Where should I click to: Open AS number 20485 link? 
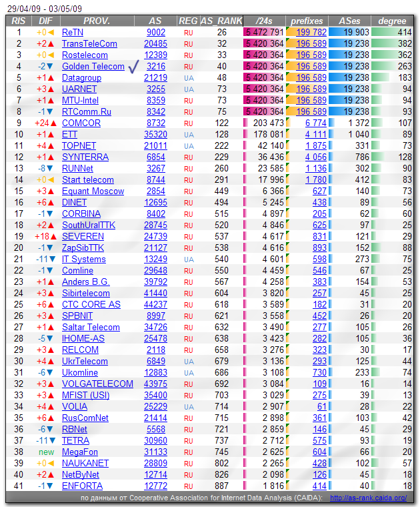pos(155,43)
